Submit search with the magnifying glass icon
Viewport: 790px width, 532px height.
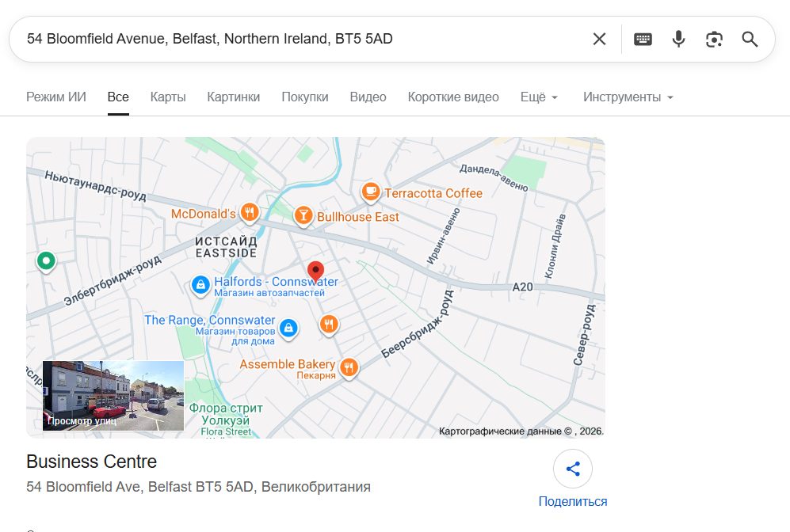coord(750,39)
